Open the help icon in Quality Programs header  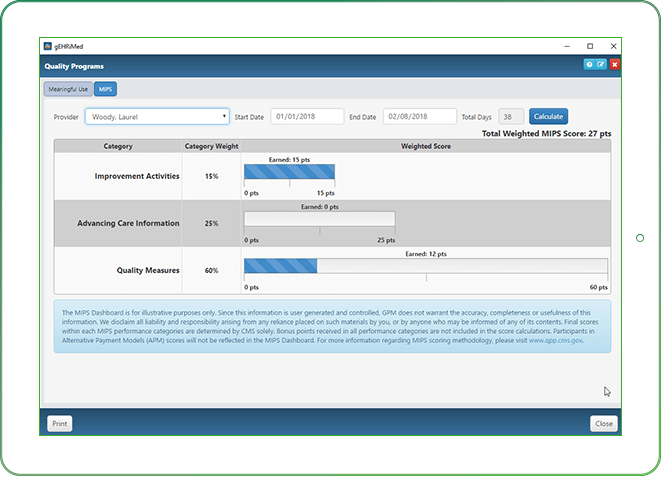pyautogui.click(x=589, y=65)
